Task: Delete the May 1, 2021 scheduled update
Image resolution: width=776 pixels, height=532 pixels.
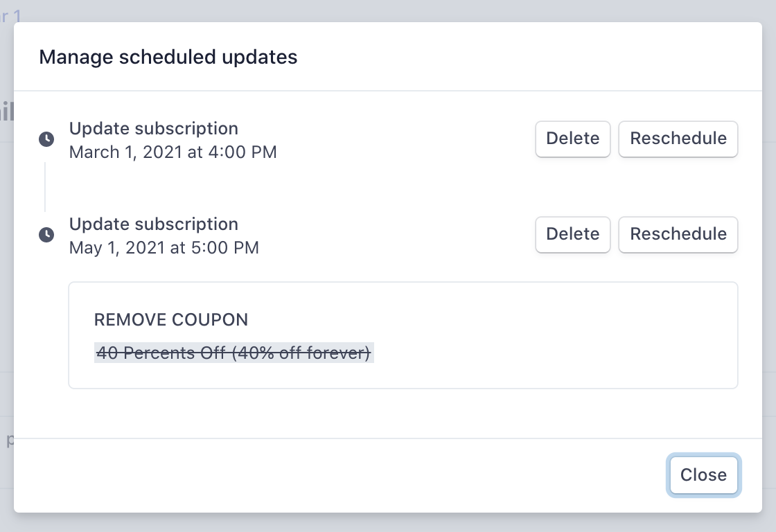Action: click(x=572, y=234)
